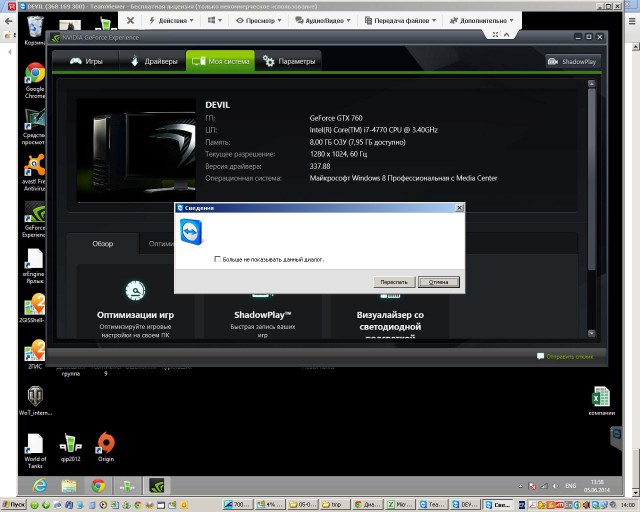Switch to the 'tmp' folder taskbar button
Image resolution: width=640 pixels, height=512 pixels.
click(x=336, y=505)
